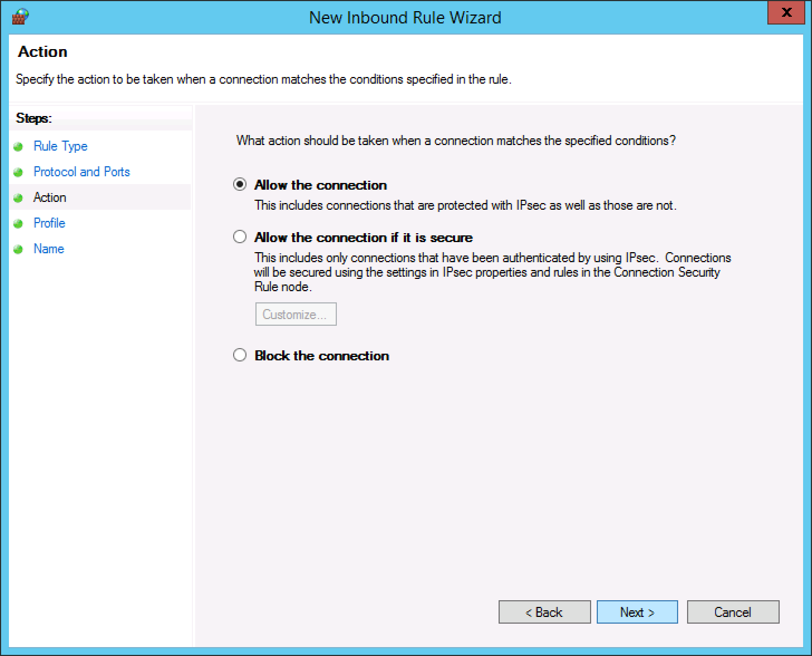Select the Action step in the Steps list
The width and height of the screenshot is (812, 656).
click(50, 197)
